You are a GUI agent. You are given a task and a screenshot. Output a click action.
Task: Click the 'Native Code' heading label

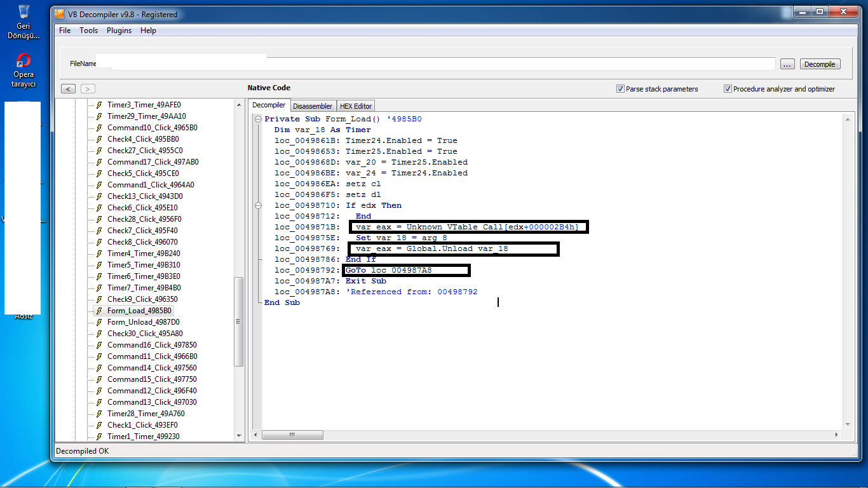[x=269, y=88]
